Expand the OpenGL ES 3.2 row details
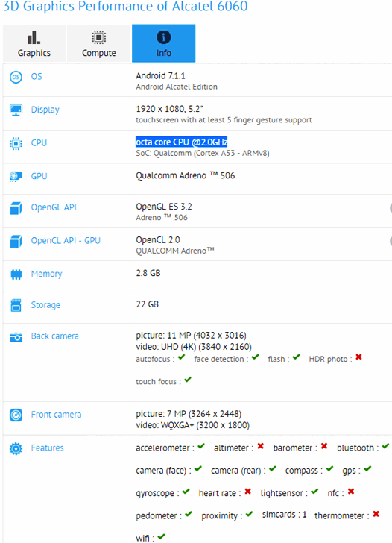 click(x=391, y=208)
